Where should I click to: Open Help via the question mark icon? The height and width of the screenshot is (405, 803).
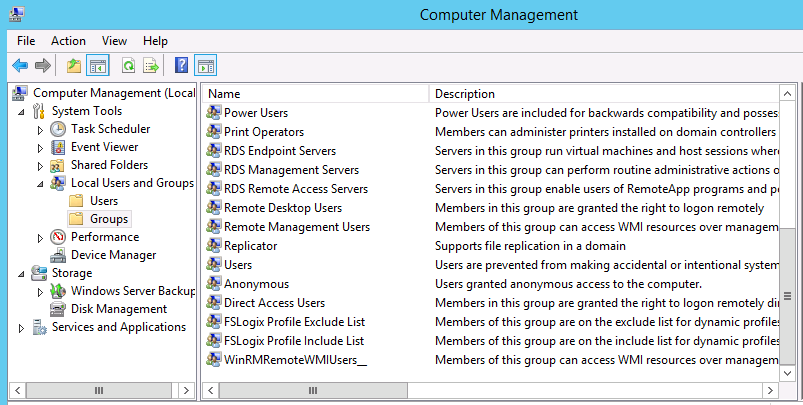[181, 65]
